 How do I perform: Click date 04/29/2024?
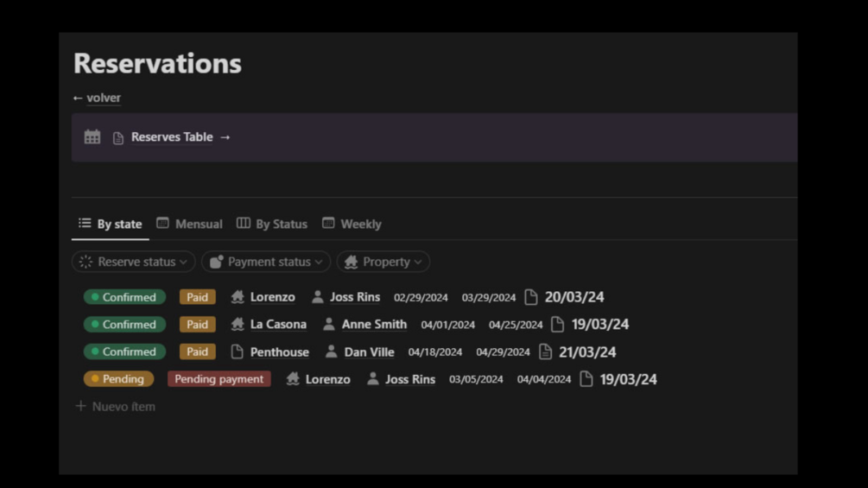point(504,352)
